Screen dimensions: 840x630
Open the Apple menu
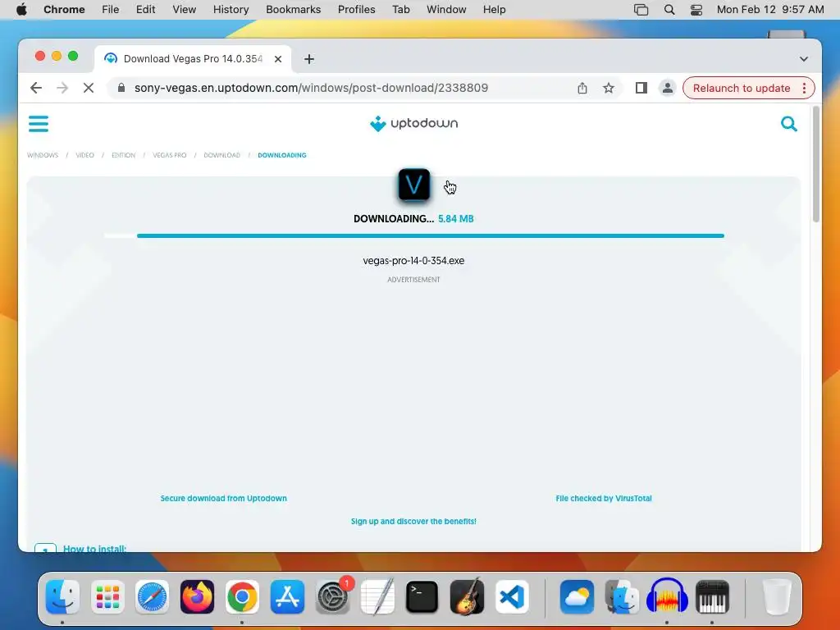pyautogui.click(x=21, y=10)
